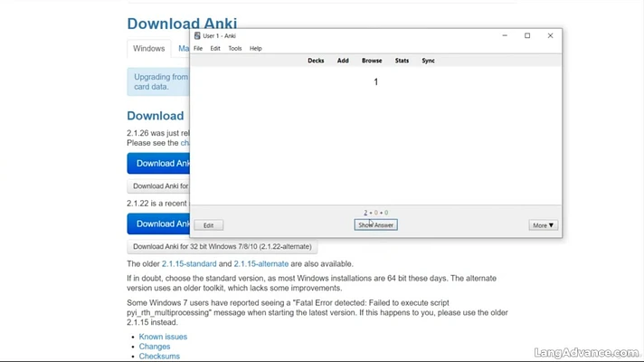Open the 2.1.15-alternate link
Screen dimensions: 644x362
click(x=261, y=263)
